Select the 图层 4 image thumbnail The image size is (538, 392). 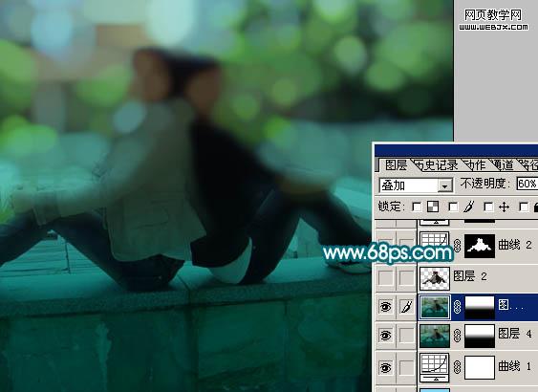(x=435, y=336)
